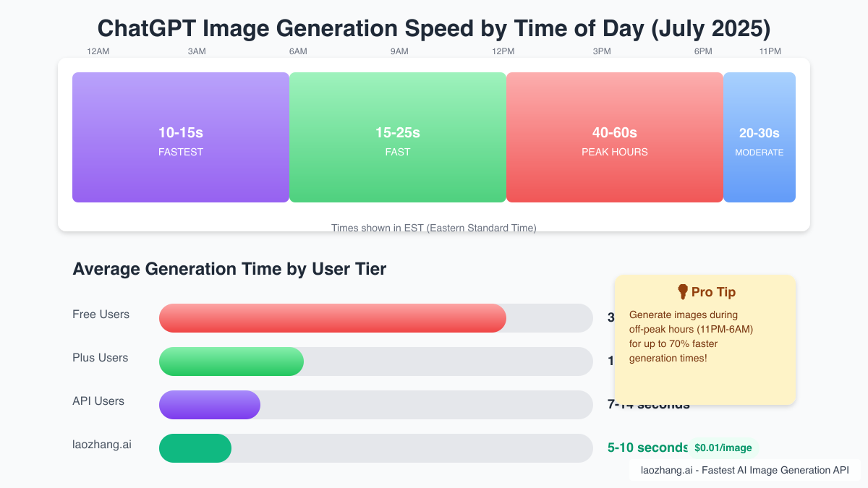
Task: Click the $0.01/image price badge
Action: (723, 448)
